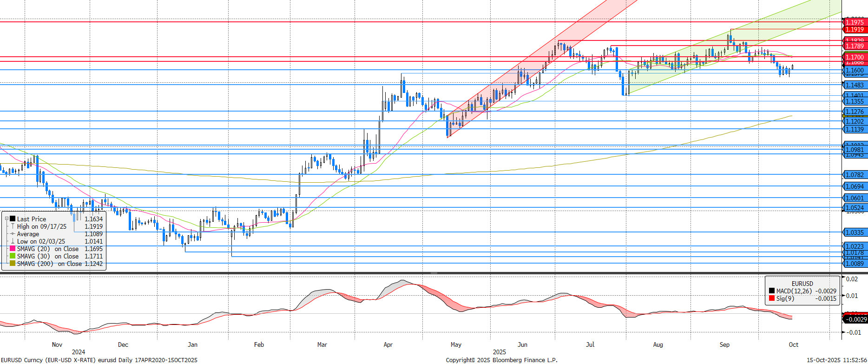Image resolution: width=868 pixels, height=364 pixels.
Task: Collapse the Last Price legend tree
Action: coord(7,218)
